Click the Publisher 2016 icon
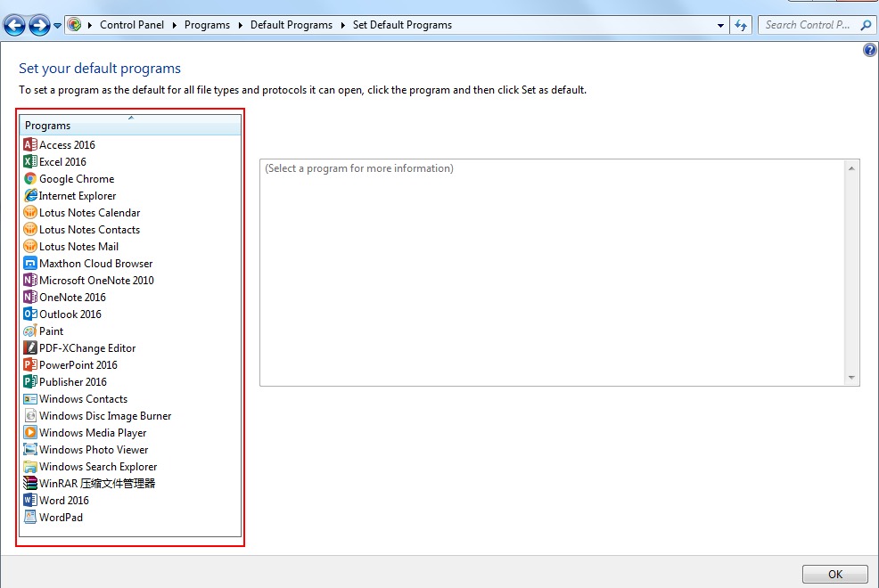The image size is (879, 588). [30, 381]
